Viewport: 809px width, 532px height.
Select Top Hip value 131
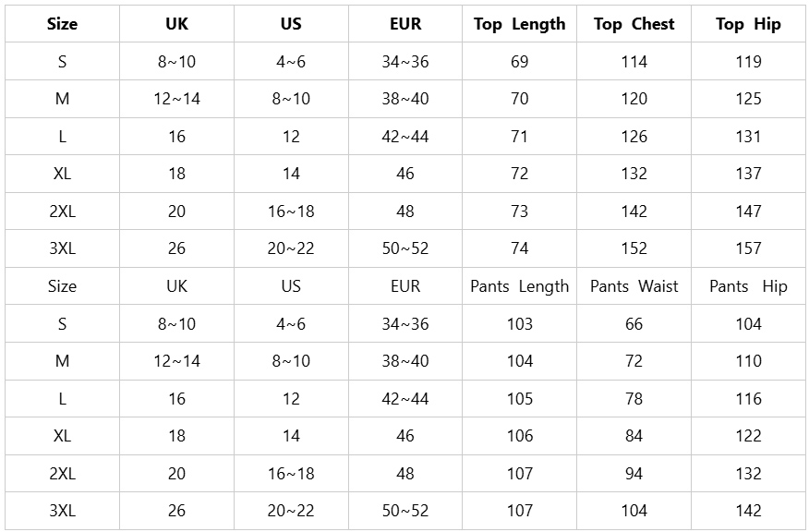(x=748, y=137)
